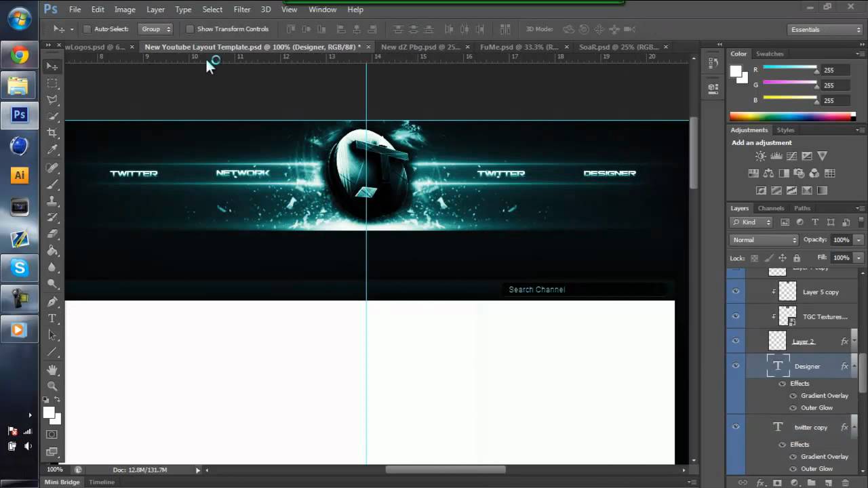
Task: Hide the twitter copy layer
Action: [x=736, y=427]
